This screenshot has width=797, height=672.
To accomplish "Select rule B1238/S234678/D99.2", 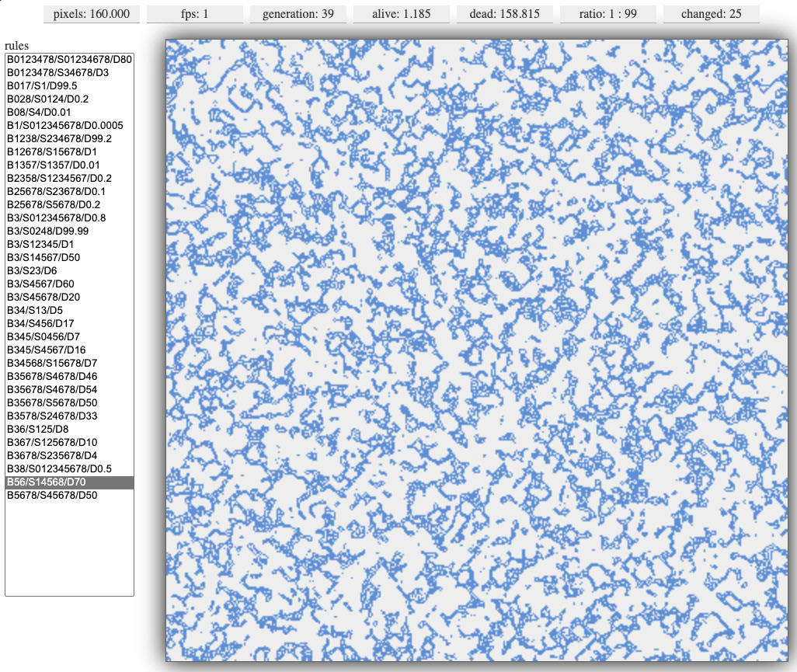I will pyautogui.click(x=70, y=139).
